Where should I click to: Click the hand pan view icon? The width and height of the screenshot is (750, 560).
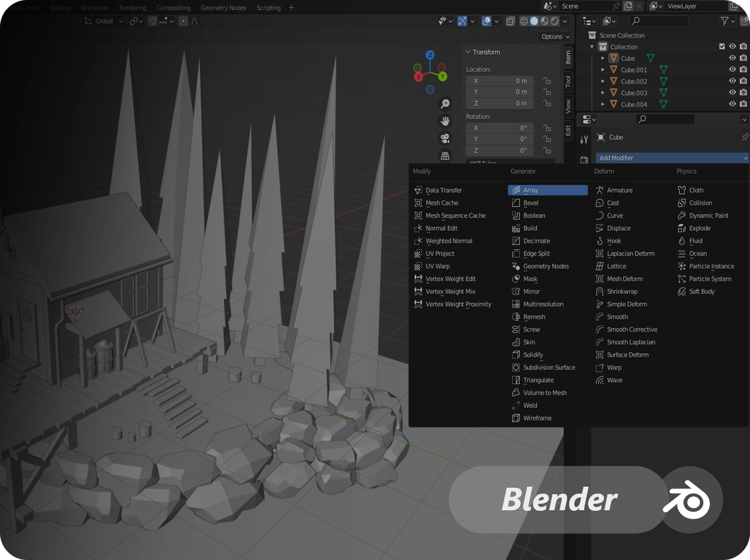coord(445,121)
